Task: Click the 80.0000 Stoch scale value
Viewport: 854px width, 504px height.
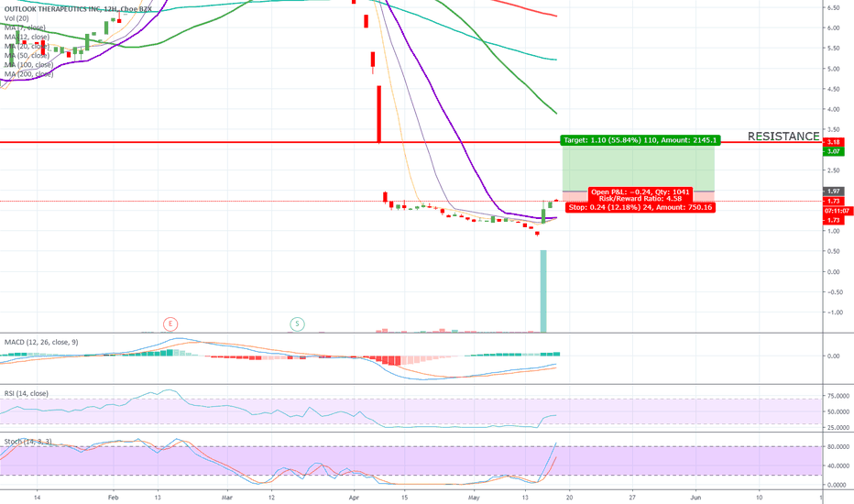Action: point(838,447)
